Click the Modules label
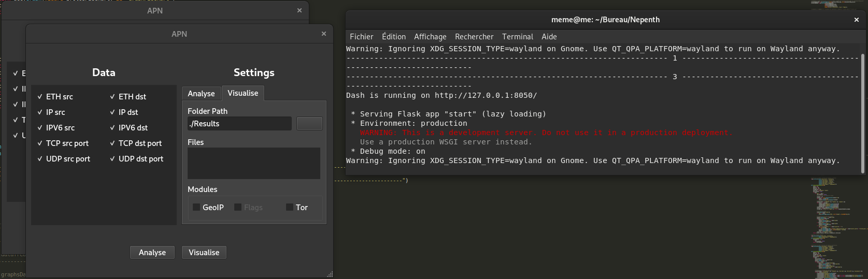868x279 pixels. (203, 189)
